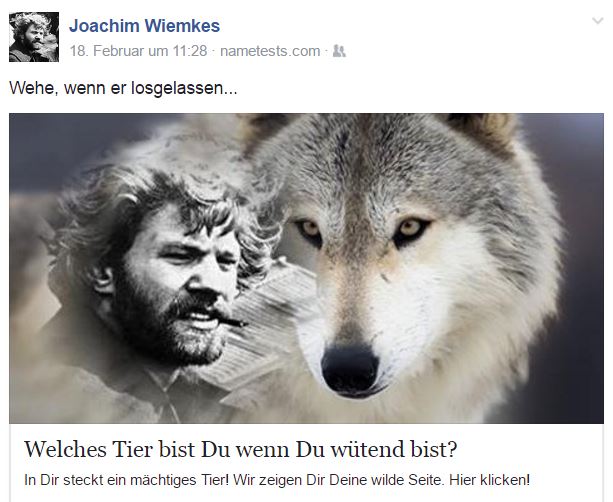This screenshot has width=613, height=502.
Task: Select post text Wehe, wenn er losgelassen
Action: [123, 88]
